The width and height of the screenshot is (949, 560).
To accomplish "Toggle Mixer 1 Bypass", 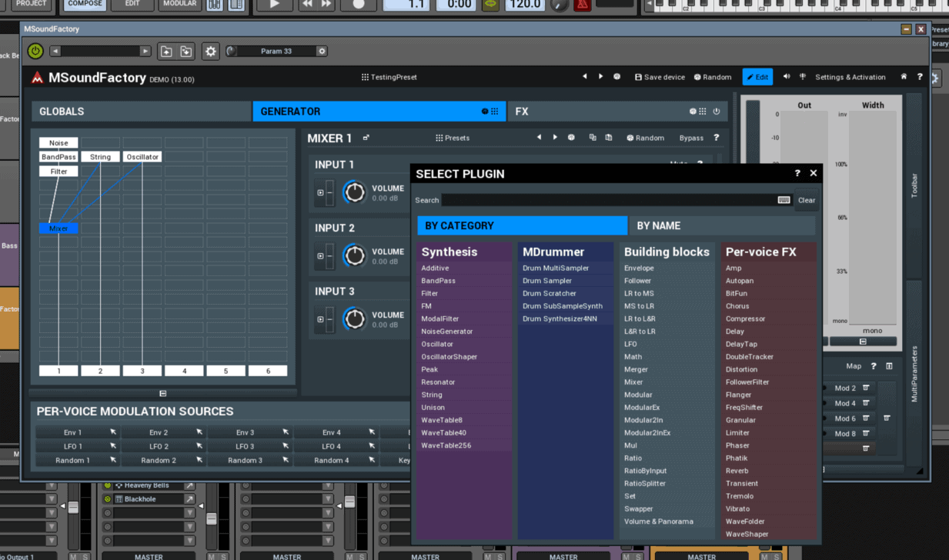I will click(691, 138).
